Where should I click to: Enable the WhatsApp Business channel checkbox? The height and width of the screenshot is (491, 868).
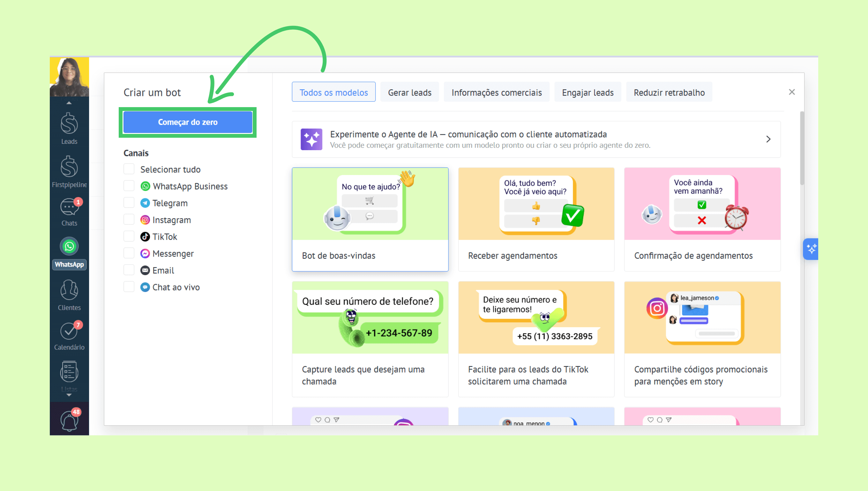(129, 186)
